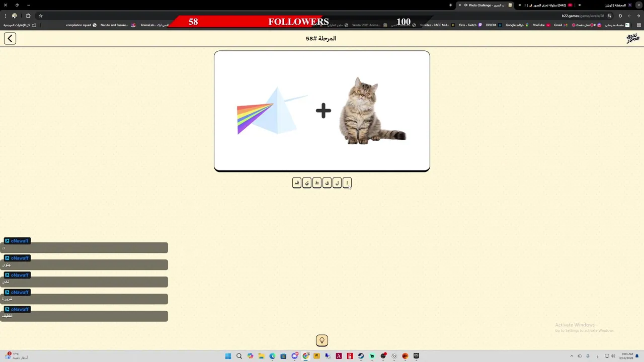Open the browser extensions menu

click(x=28, y=16)
